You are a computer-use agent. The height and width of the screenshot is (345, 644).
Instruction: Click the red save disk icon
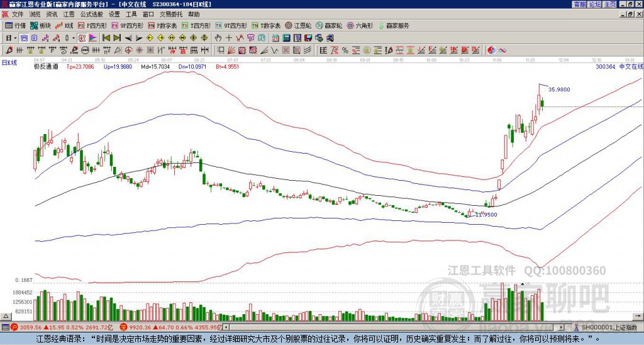[308, 38]
